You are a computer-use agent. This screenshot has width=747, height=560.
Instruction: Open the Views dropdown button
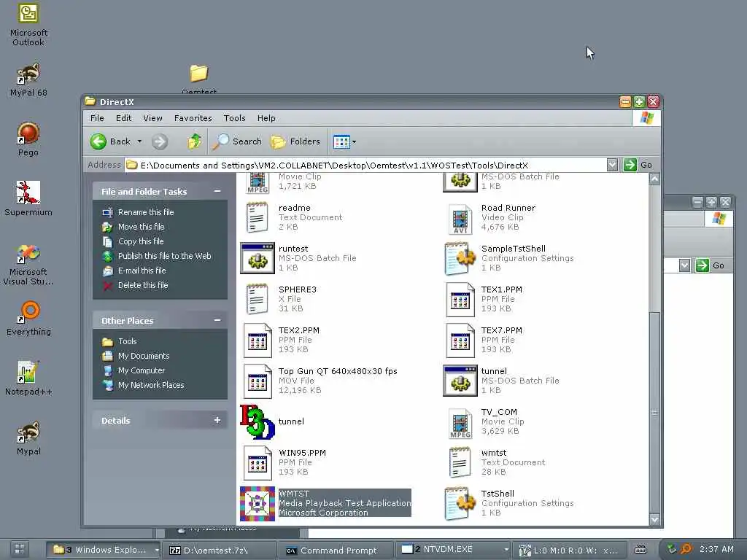point(345,141)
